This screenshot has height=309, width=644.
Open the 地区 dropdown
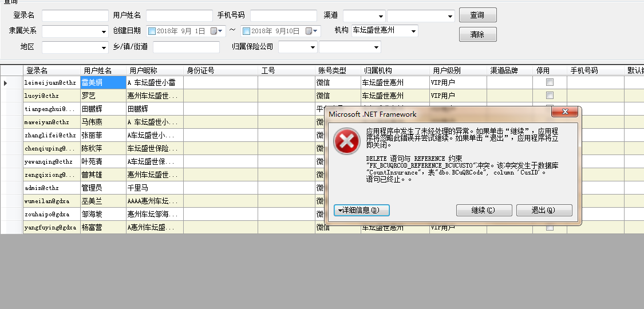(x=104, y=48)
